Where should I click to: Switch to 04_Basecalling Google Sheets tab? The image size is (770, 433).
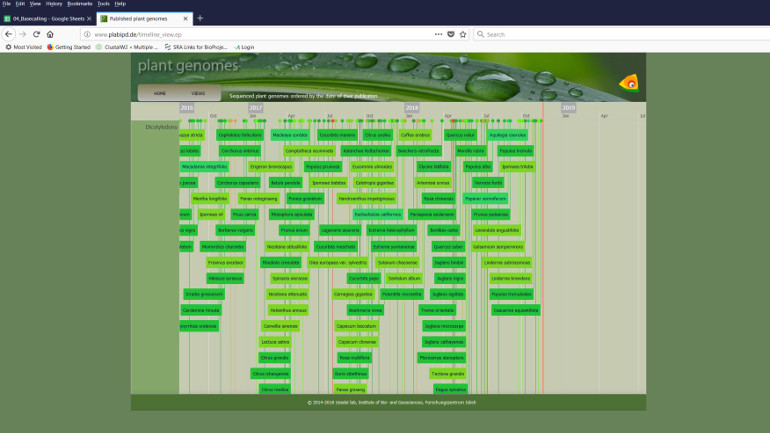click(47, 19)
